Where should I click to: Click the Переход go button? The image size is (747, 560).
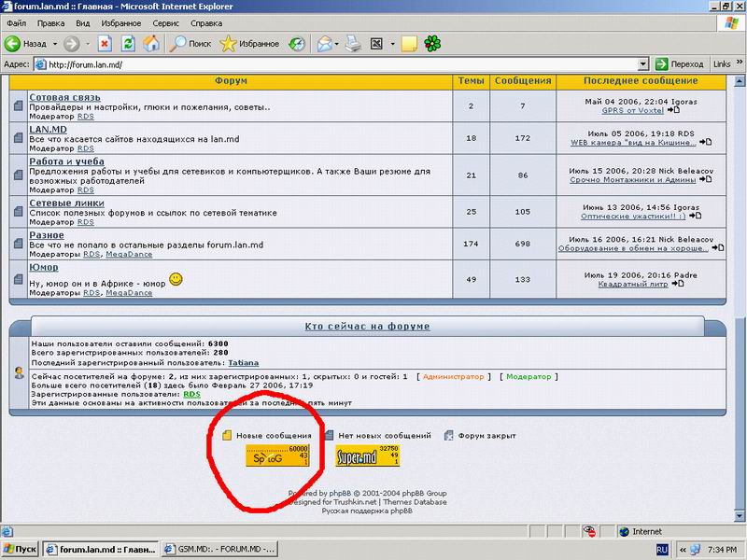point(679,64)
